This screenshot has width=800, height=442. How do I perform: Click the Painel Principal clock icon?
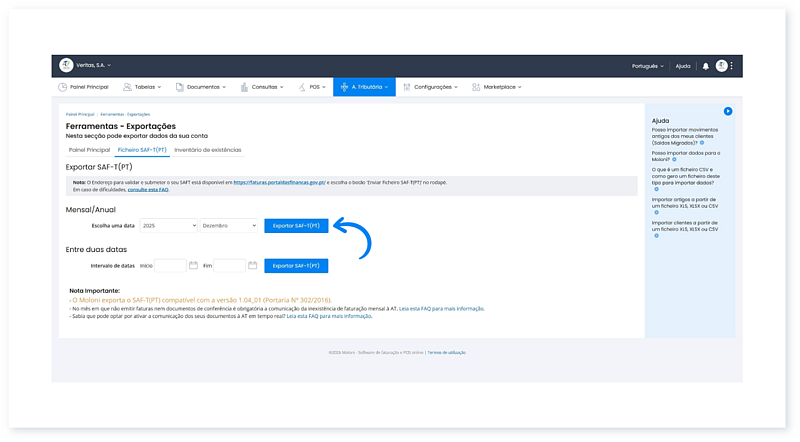63,87
